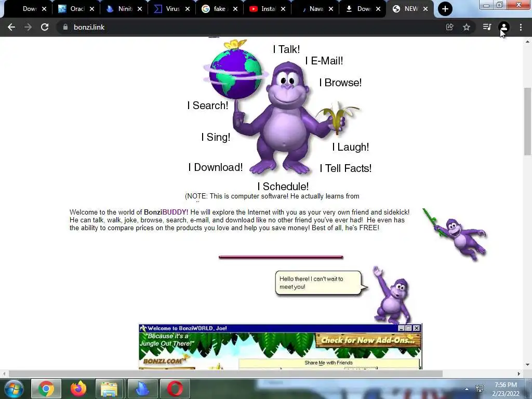Open a new tab with plus button
This screenshot has width=532, height=399.
[x=445, y=9]
